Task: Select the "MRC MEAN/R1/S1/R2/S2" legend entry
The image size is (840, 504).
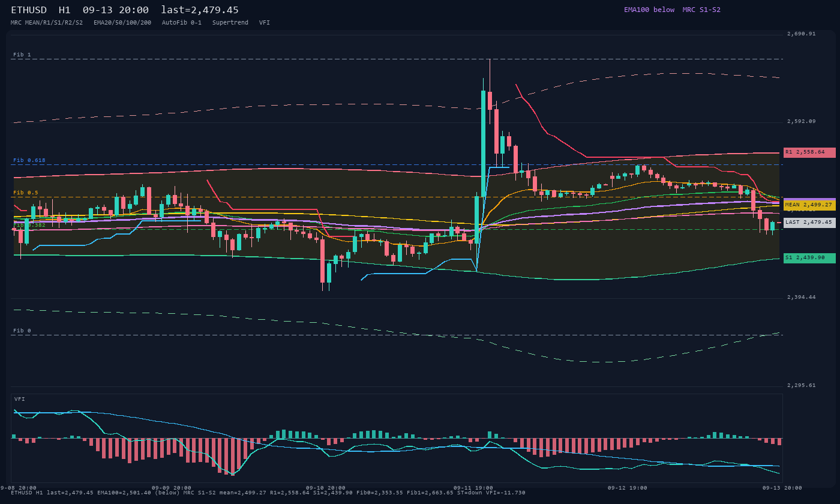Action: tap(47, 22)
